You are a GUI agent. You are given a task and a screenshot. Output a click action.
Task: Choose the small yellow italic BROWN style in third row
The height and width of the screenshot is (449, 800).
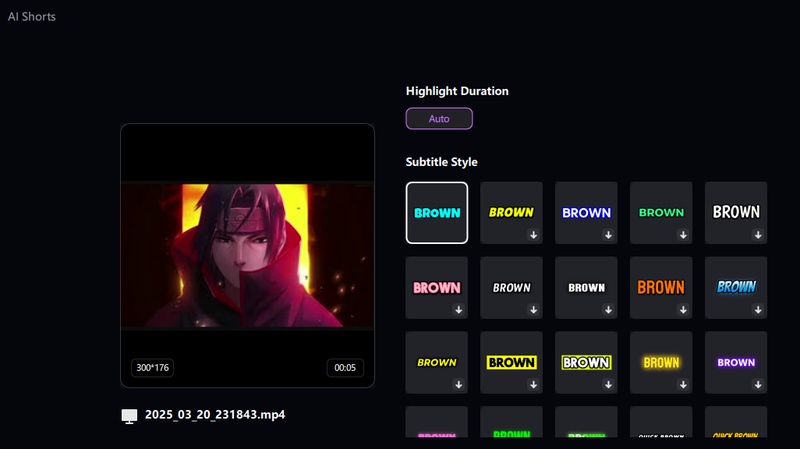(437, 362)
